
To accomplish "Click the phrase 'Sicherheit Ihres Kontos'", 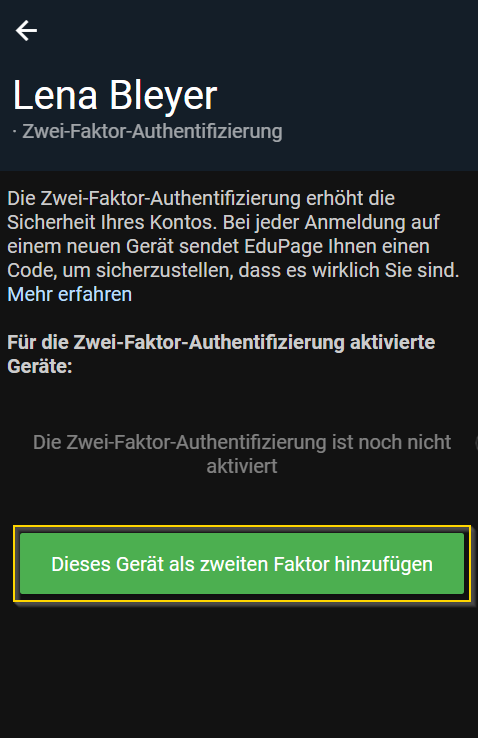I will [112, 222].
